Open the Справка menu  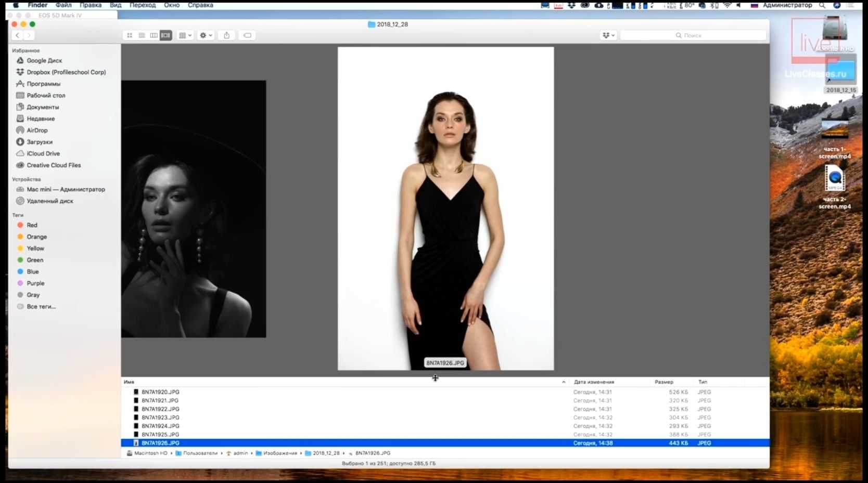coord(200,5)
